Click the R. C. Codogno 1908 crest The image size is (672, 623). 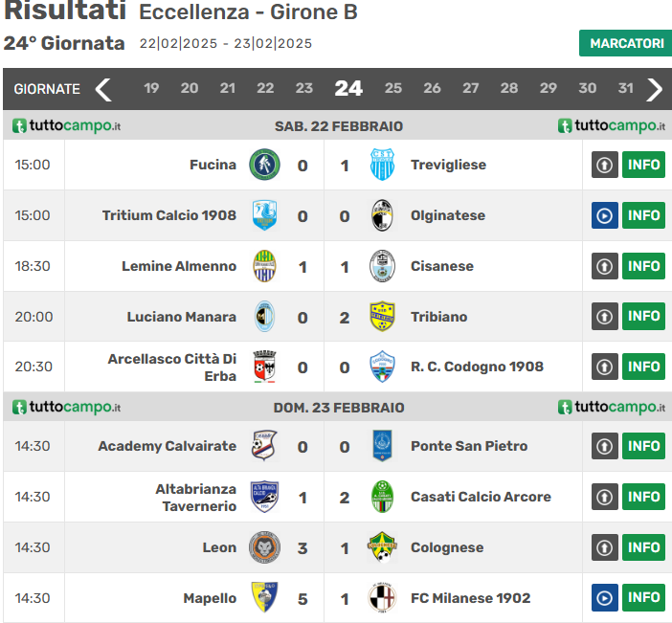tap(382, 367)
